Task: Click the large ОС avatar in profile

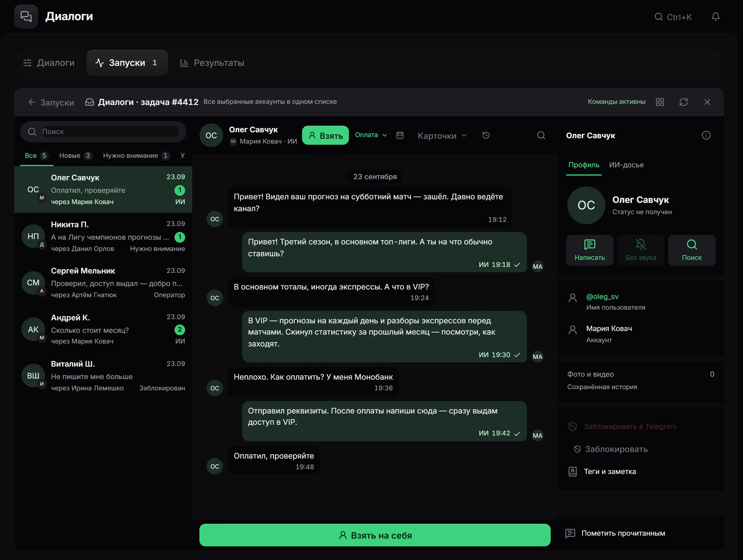Action: coord(586,206)
